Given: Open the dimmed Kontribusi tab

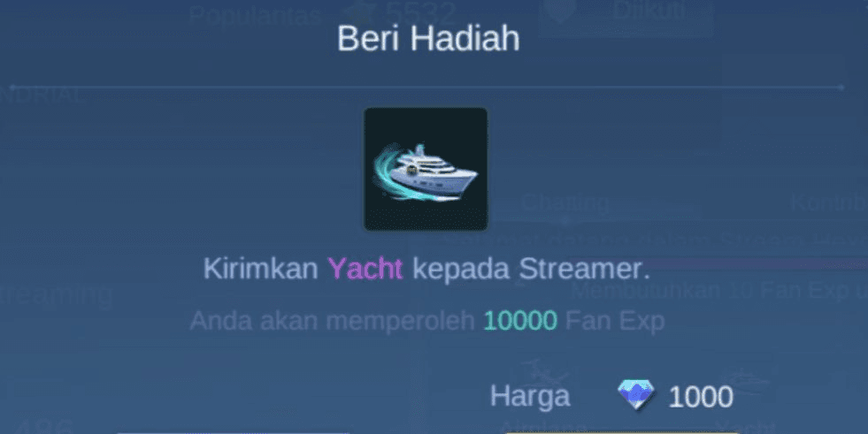Looking at the screenshot, I should click(x=829, y=202).
